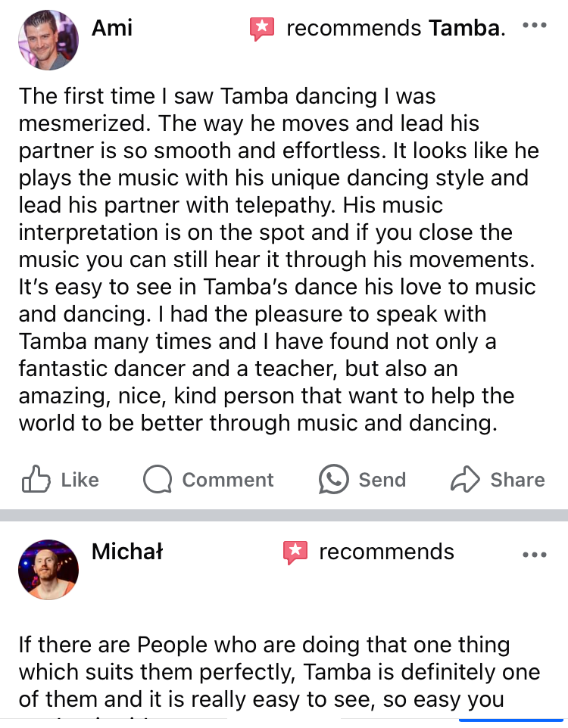Open the three-dot menu on Ami's review
Viewport: 568px width, 728px height.
pyautogui.click(x=535, y=26)
